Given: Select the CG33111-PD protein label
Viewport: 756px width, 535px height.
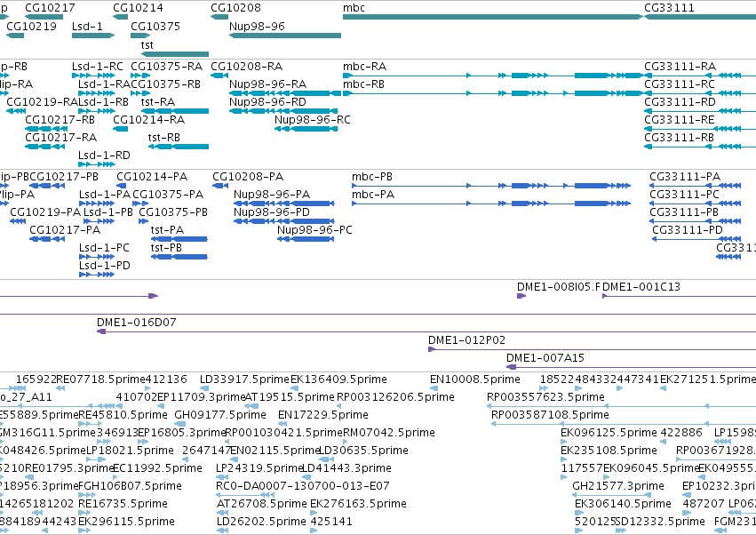Looking at the screenshot, I should point(688,230).
